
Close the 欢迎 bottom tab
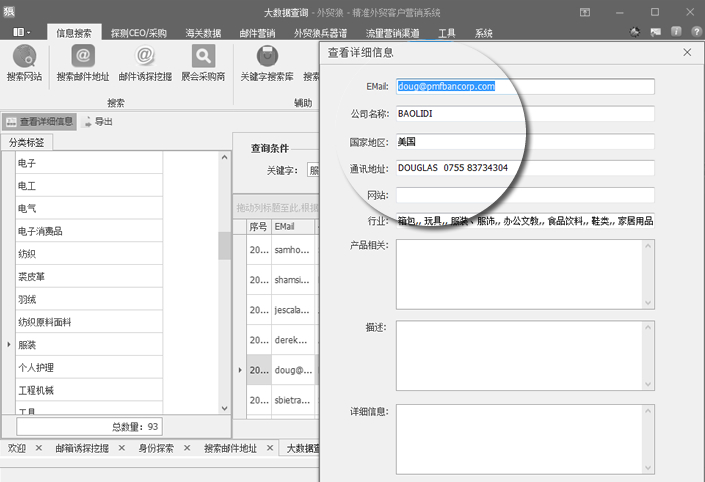[39, 449]
